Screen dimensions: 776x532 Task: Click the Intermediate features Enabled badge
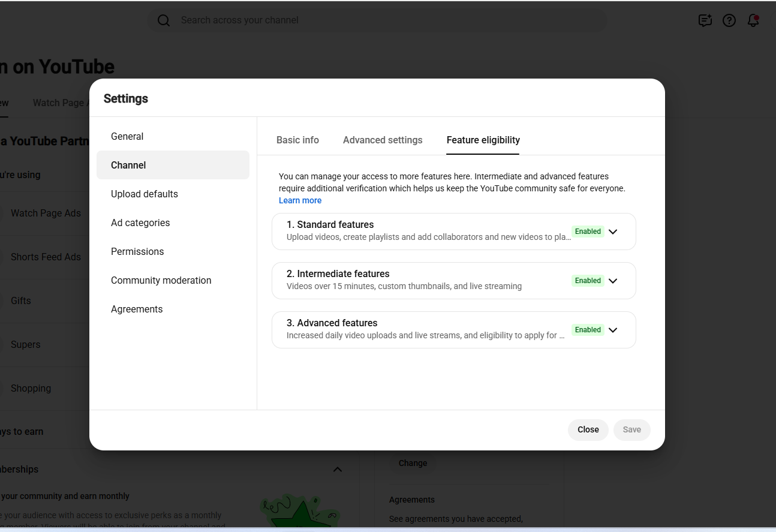pyautogui.click(x=588, y=281)
